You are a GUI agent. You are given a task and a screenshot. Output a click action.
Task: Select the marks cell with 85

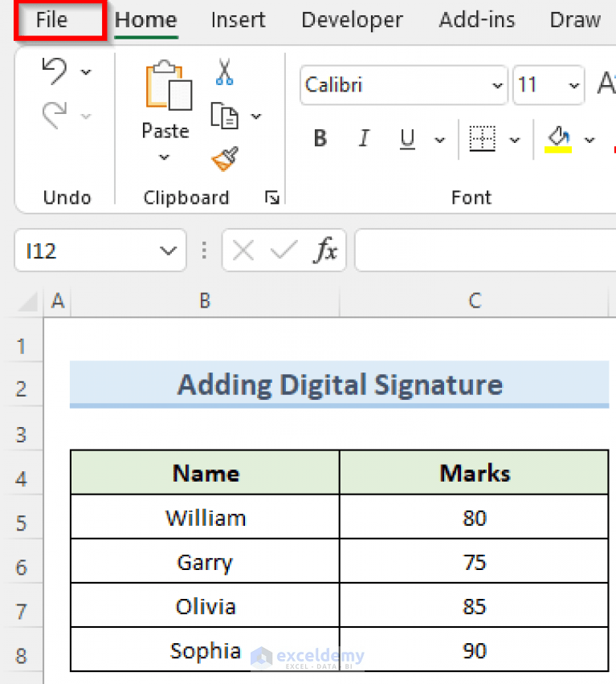click(474, 606)
